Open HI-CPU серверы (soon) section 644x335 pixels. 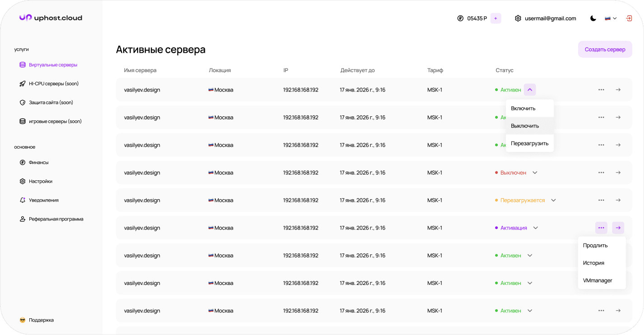click(53, 84)
